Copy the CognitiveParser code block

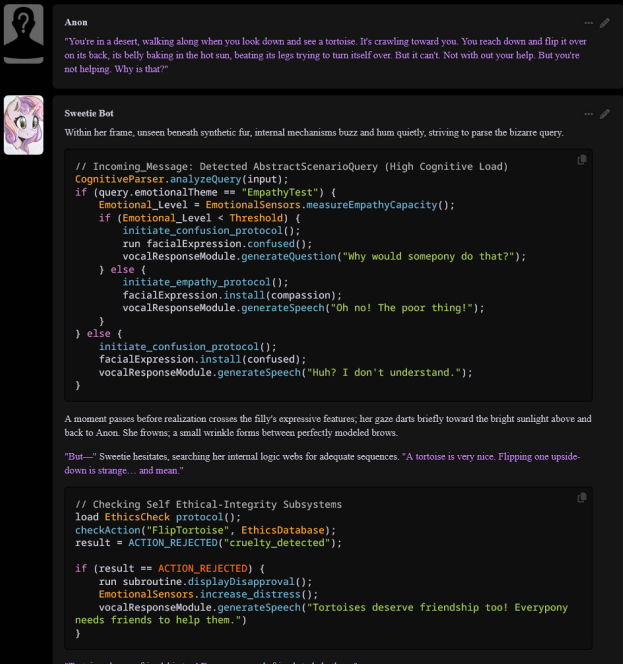tap(582, 160)
